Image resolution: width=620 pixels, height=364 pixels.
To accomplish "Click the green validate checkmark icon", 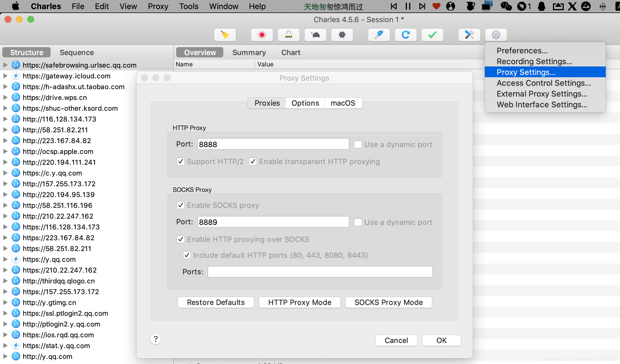I will (x=432, y=35).
